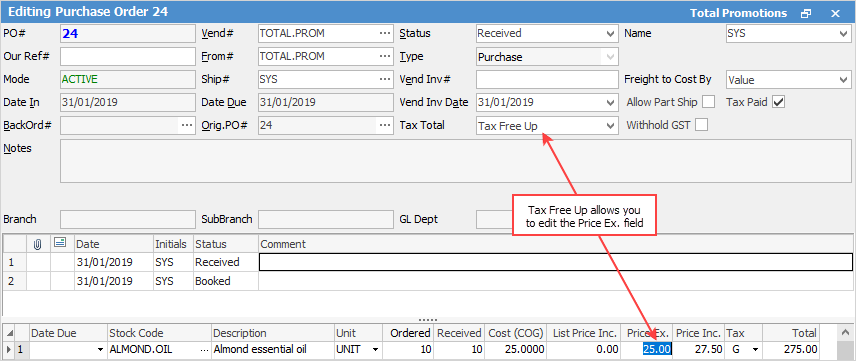Viewport: 856px width, 361px height.
Task: Enable the Withhold GST checkbox
Action: click(702, 125)
